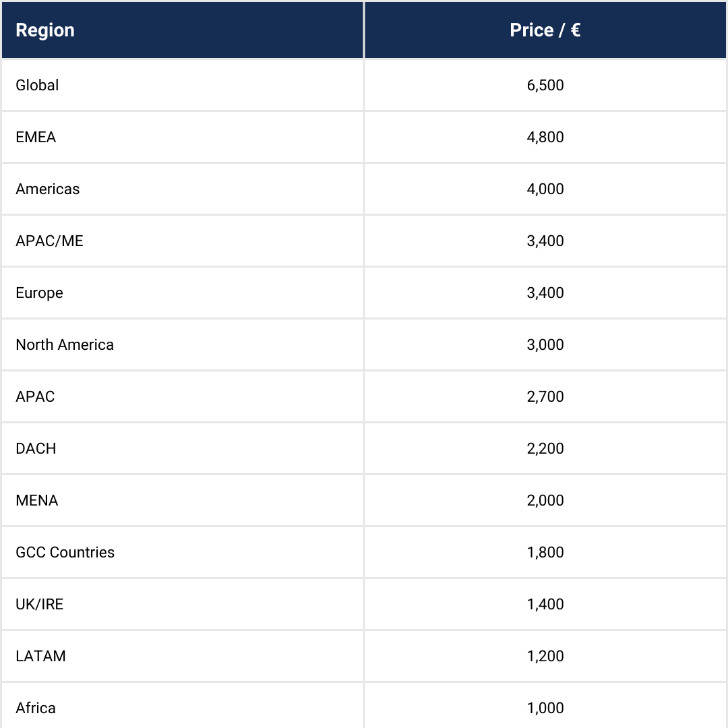Select the North America cell

pyautogui.click(x=65, y=344)
